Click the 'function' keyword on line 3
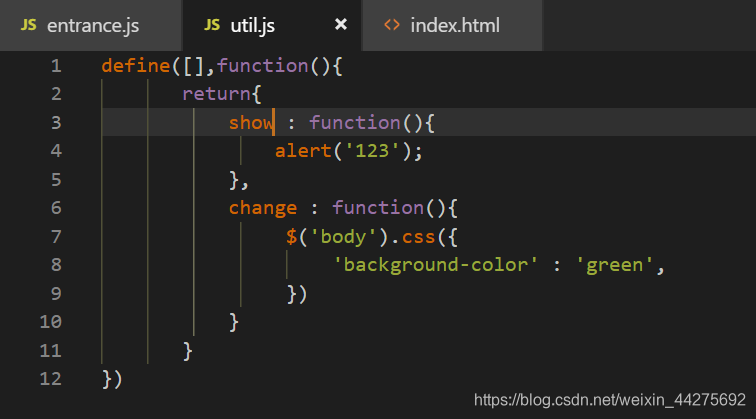This screenshot has width=756, height=419. click(x=354, y=122)
